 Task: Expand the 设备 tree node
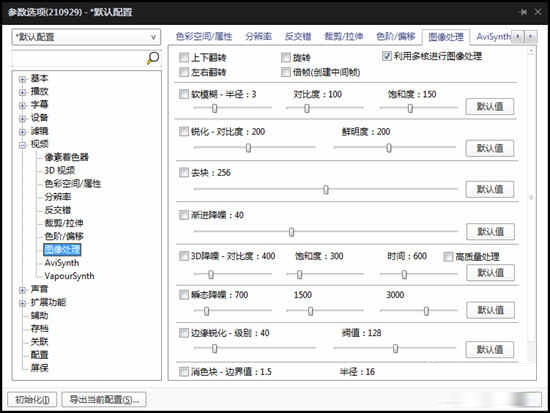pos(22,119)
